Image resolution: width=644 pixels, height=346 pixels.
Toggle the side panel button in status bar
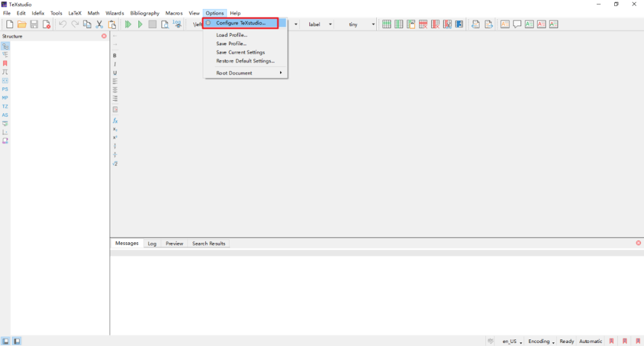[x=5, y=341]
